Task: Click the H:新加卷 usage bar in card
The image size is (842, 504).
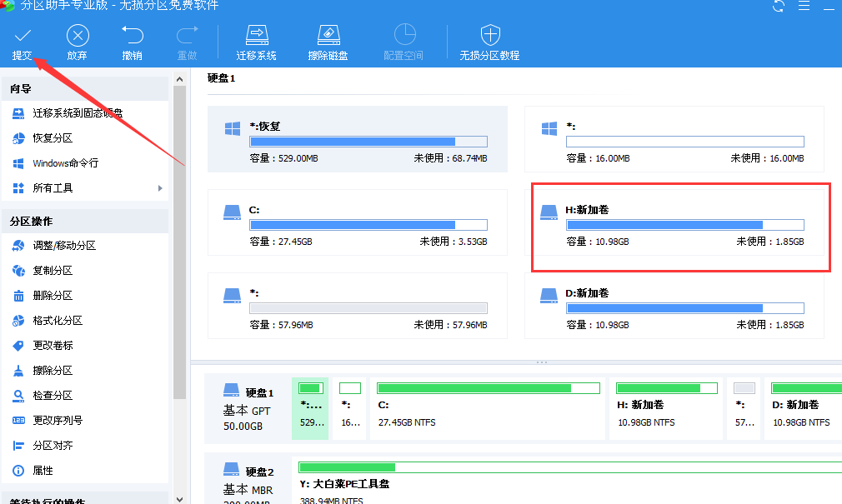Action: (685, 225)
